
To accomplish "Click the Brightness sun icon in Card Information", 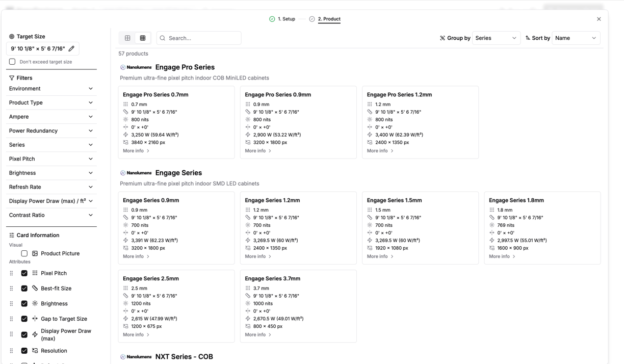I will [x=35, y=304].
